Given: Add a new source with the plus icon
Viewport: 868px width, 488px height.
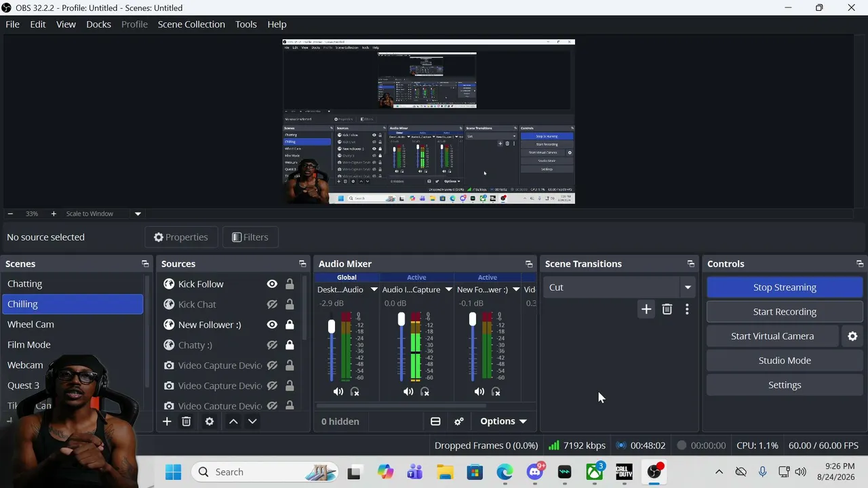Looking at the screenshot, I should 167,422.
